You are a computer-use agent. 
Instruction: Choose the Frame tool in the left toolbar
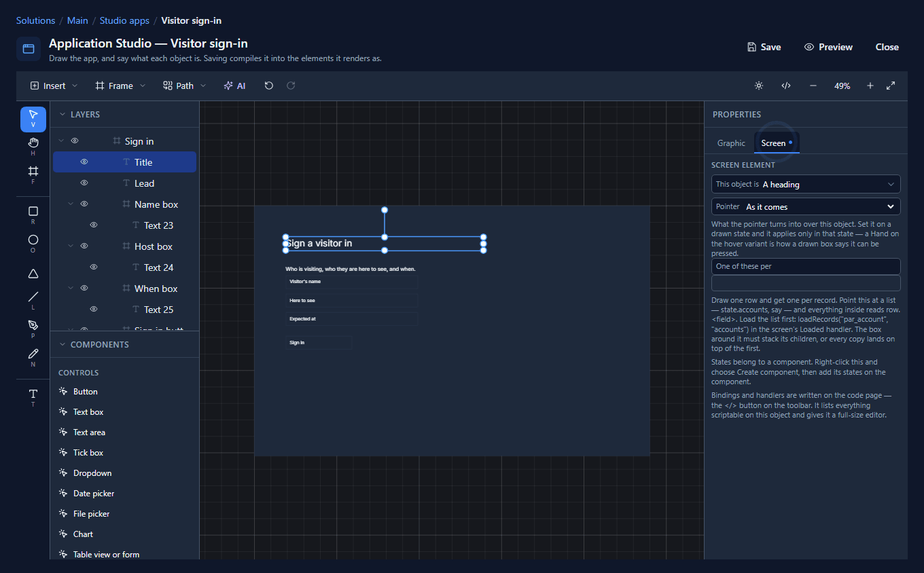(33, 174)
